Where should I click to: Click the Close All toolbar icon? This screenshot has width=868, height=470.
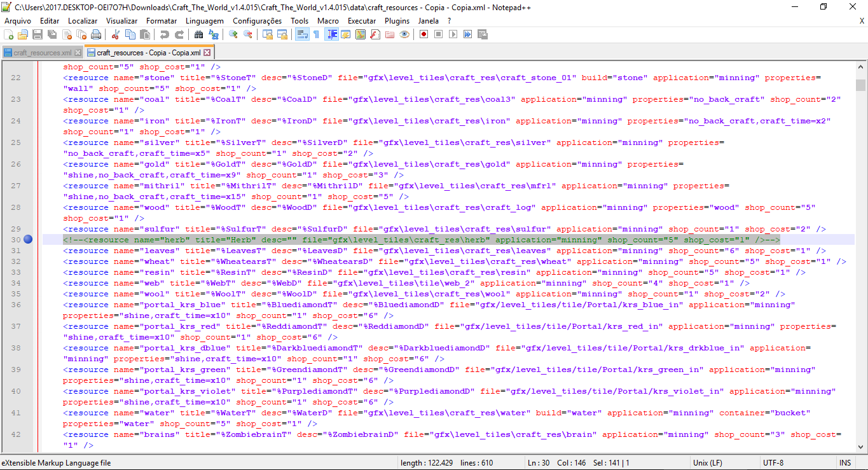81,34
